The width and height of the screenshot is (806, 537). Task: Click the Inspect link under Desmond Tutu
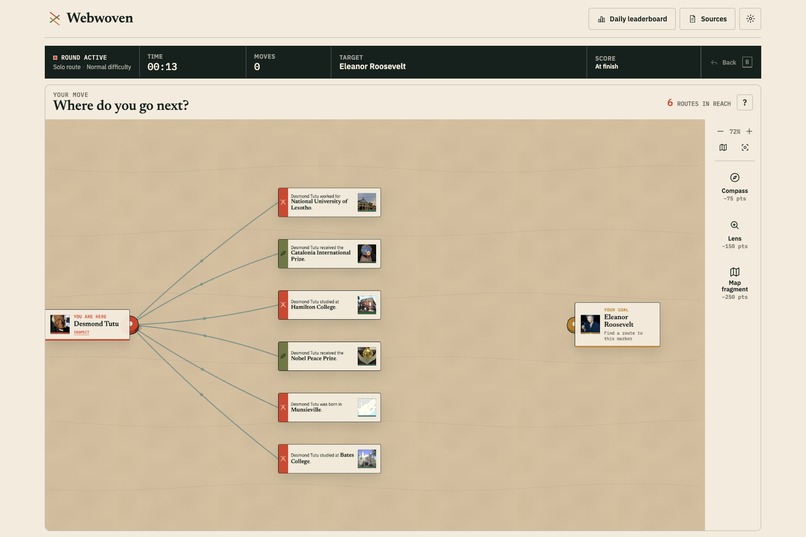(x=81, y=332)
